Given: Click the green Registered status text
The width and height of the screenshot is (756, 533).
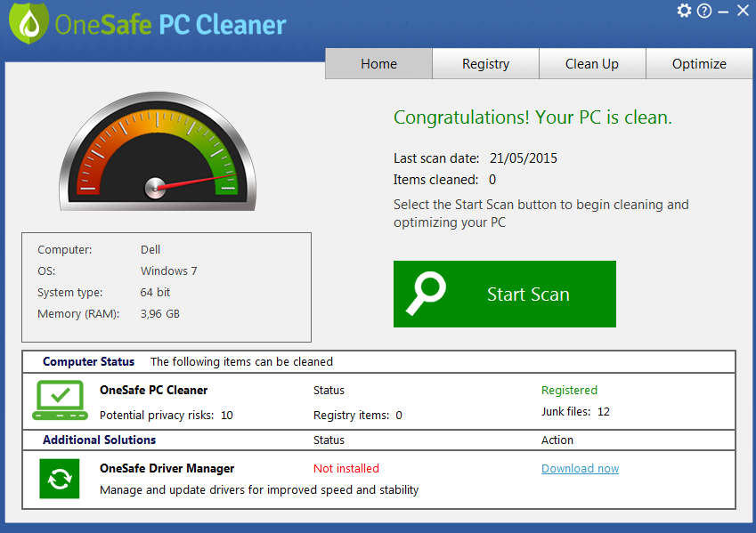Looking at the screenshot, I should click(x=569, y=391).
